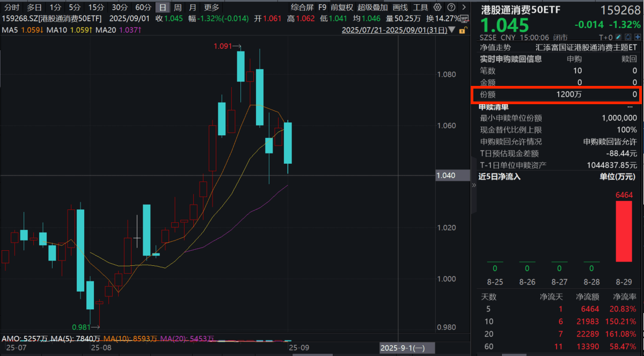The width and height of the screenshot is (644, 356).
Task: Open the three-dot menu next to 申赎清单
Action: point(630,107)
